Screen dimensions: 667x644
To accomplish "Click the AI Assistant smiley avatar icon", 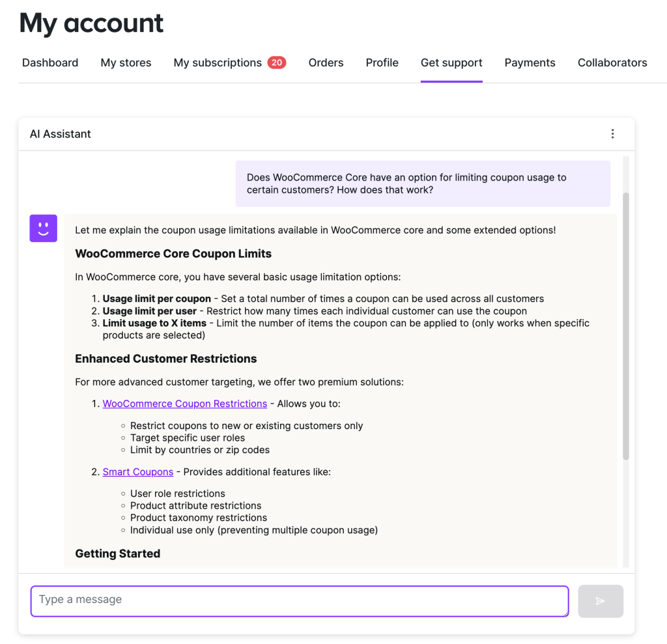I will (x=44, y=229).
